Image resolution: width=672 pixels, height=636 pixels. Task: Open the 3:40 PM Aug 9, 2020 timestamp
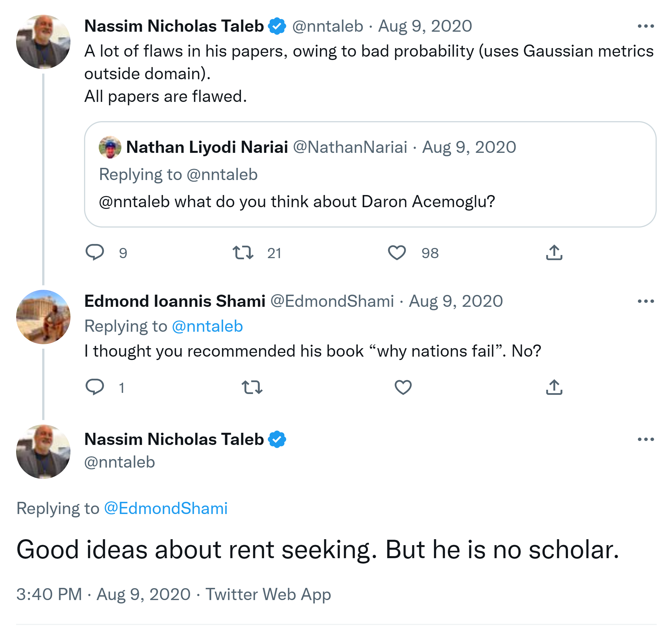(103, 594)
